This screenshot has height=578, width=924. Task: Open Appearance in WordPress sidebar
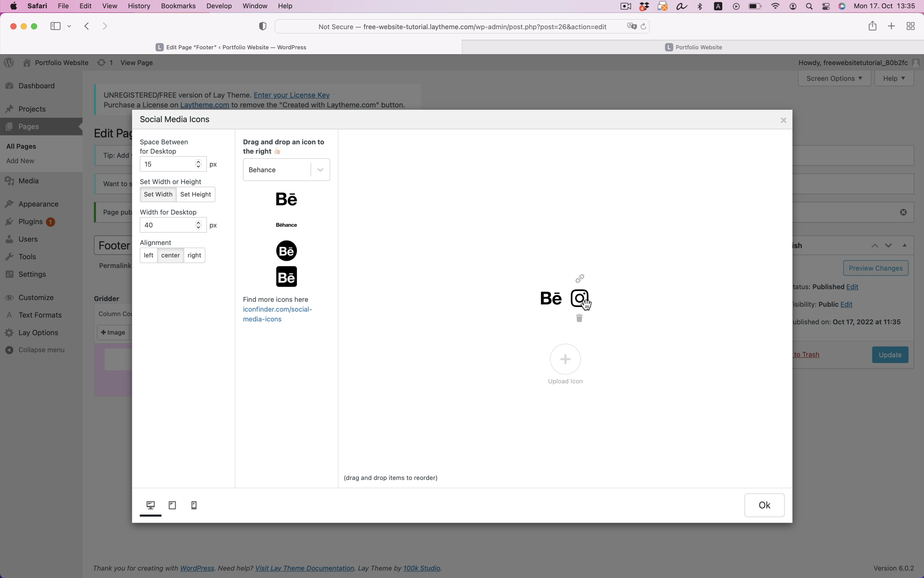pos(38,204)
